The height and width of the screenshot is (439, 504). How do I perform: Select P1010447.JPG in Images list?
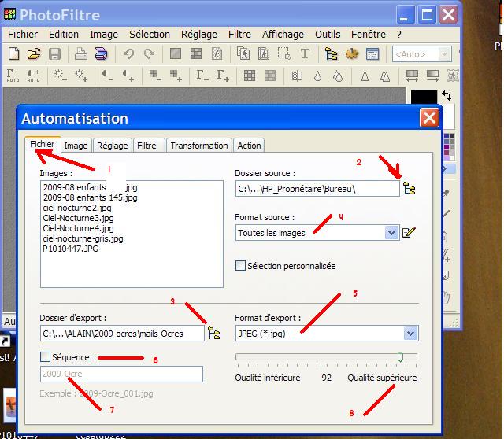click(x=70, y=249)
